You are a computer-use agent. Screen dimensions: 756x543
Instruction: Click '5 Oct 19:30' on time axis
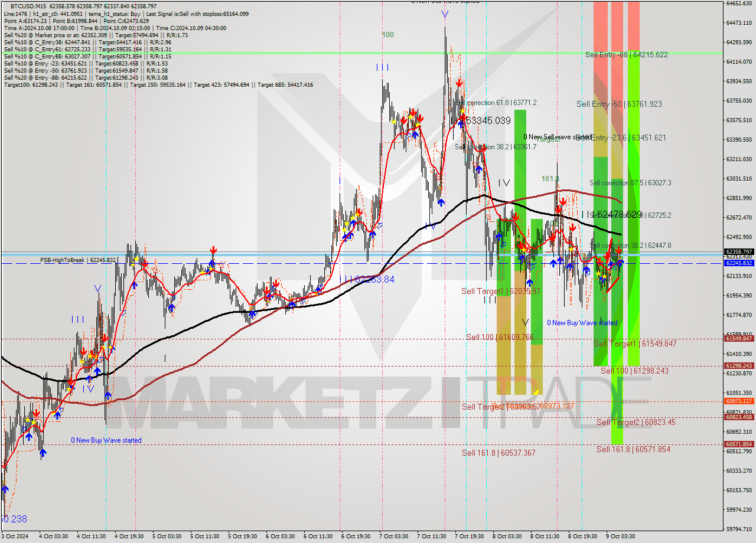click(242, 537)
